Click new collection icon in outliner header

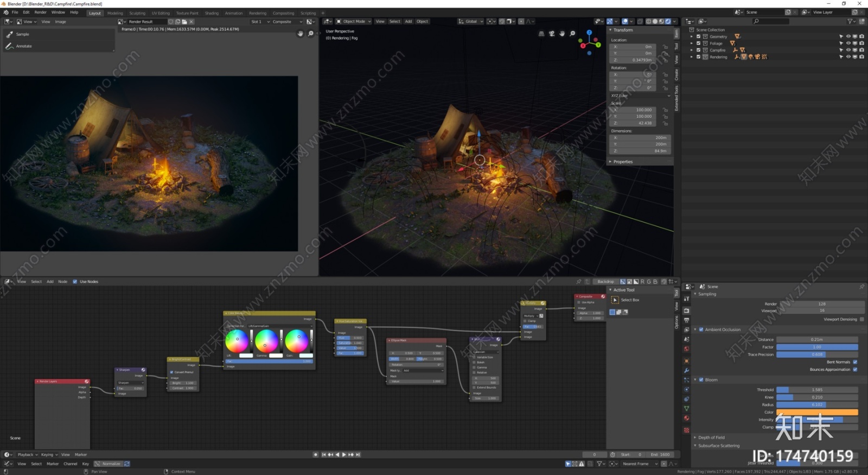(x=861, y=22)
